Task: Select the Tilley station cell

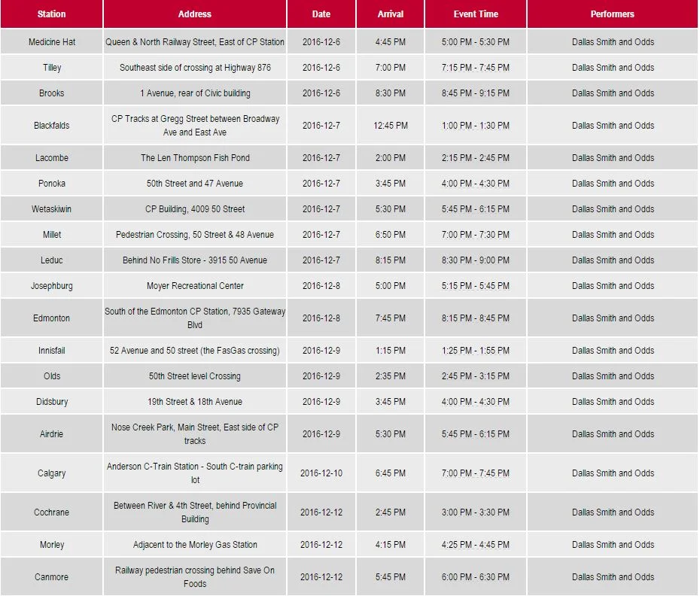Action: (52, 68)
